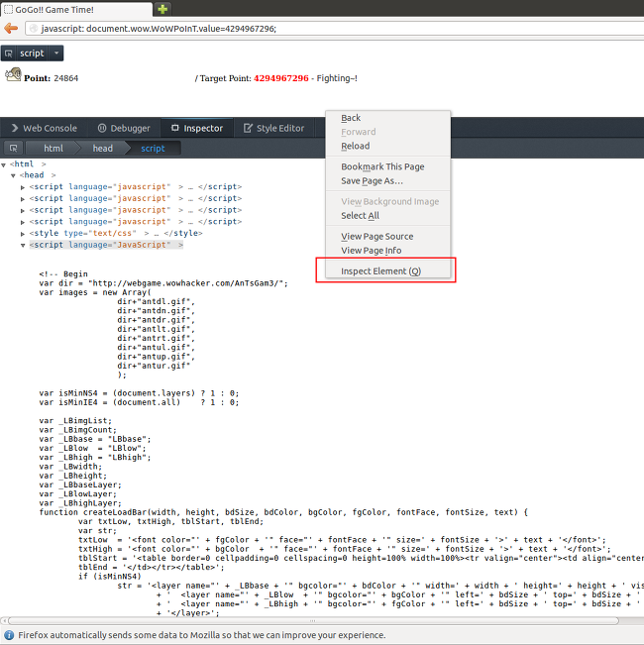Click the info icon in notification bar
The width and height of the screenshot is (644, 645).
coord(9,635)
